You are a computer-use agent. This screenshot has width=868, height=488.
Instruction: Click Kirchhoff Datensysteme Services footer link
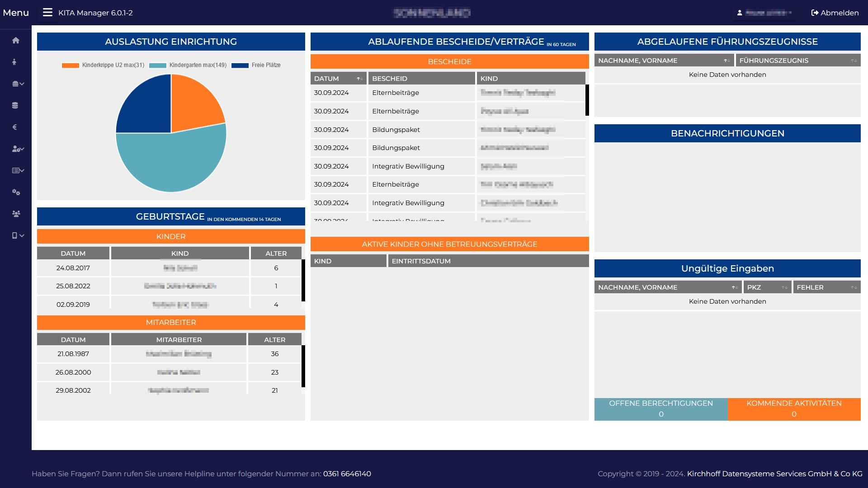coord(774,474)
